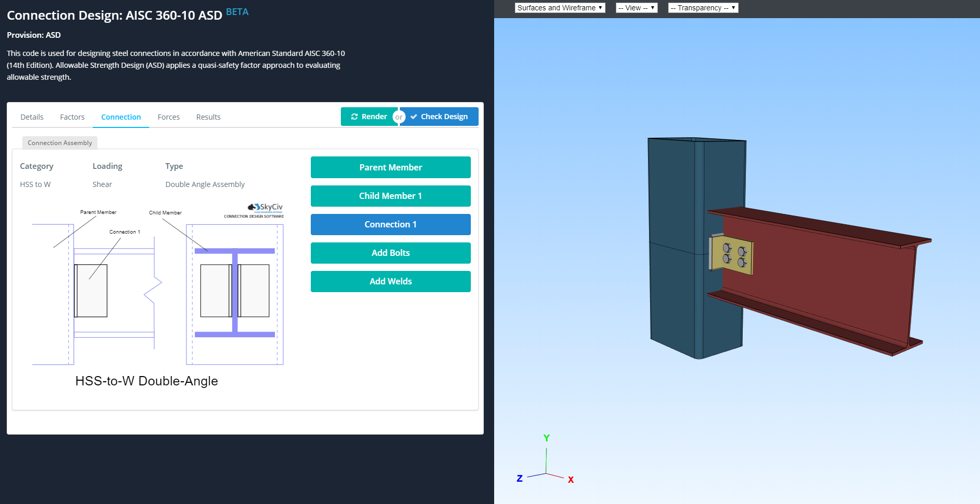
Task: Click the checkmark icon on Check Design
Action: click(414, 117)
